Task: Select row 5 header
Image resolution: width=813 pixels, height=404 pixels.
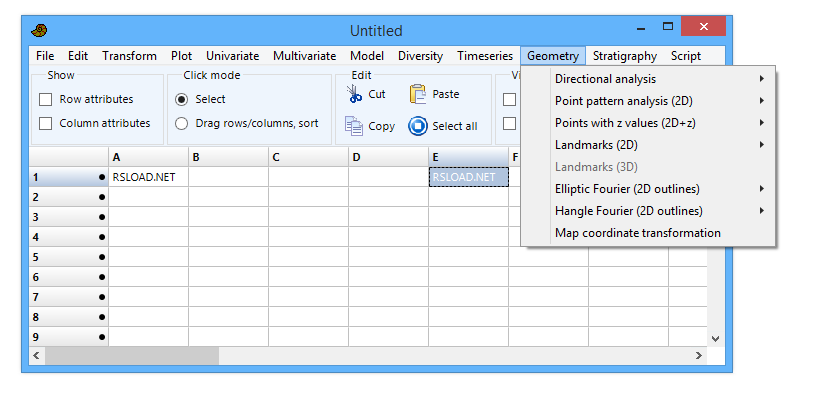Action: pyautogui.click(x=68, y=257)
